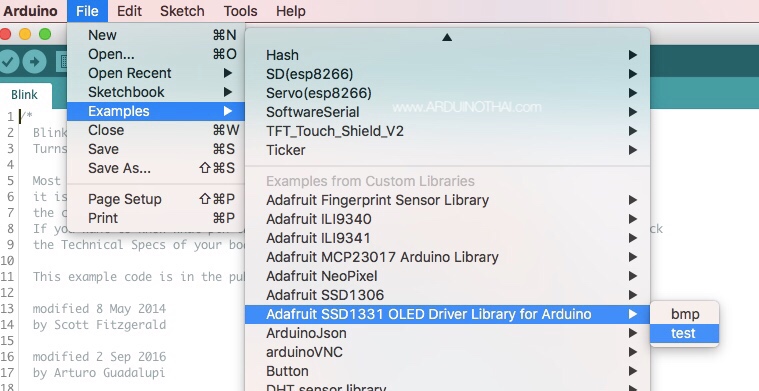Select Save in the File menu
The width and height of the screenshot is (759, 391).
pos(156,149)
